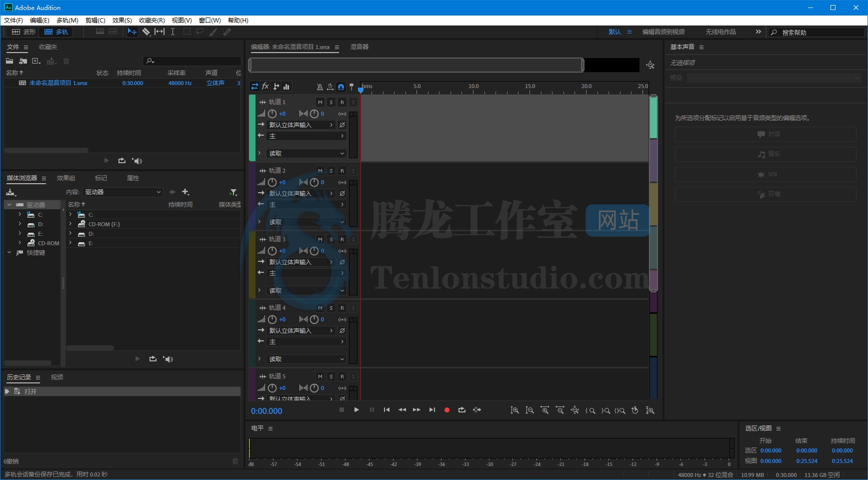
Task: Jump to next marker in transport
Action: coord(432,410)
